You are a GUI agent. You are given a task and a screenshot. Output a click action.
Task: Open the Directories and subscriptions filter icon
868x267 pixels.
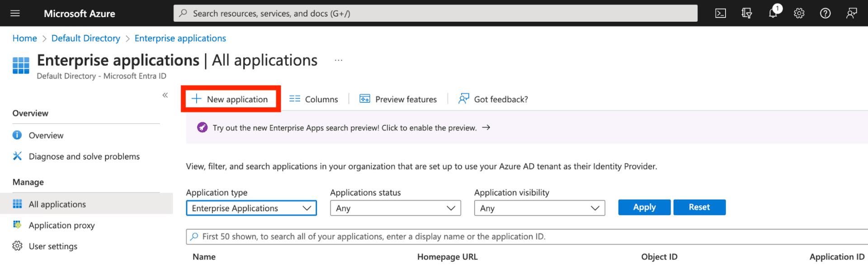point(746,14)
